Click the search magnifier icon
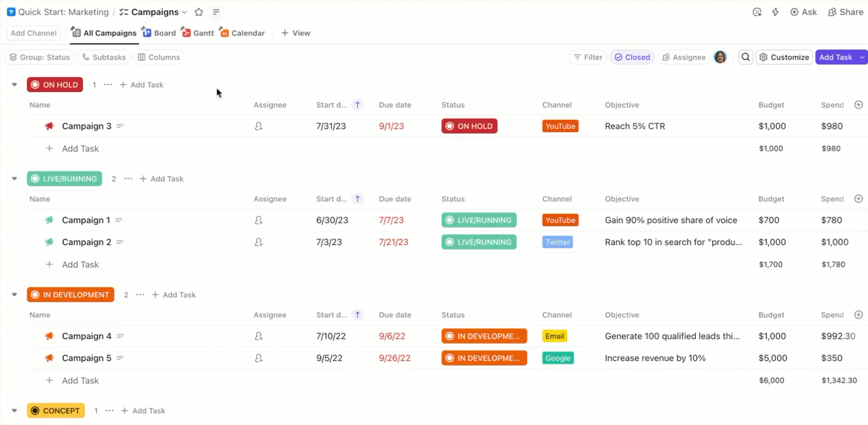Image resolution: width=868 pixels, height=425 pixels. point(745,57)
